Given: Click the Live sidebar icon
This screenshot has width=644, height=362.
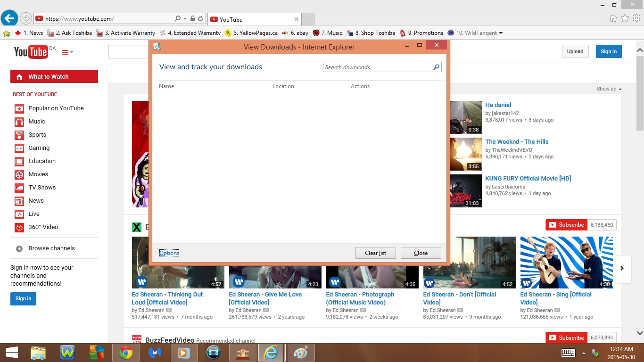Looking at the screenshot, I should (19, 214).
